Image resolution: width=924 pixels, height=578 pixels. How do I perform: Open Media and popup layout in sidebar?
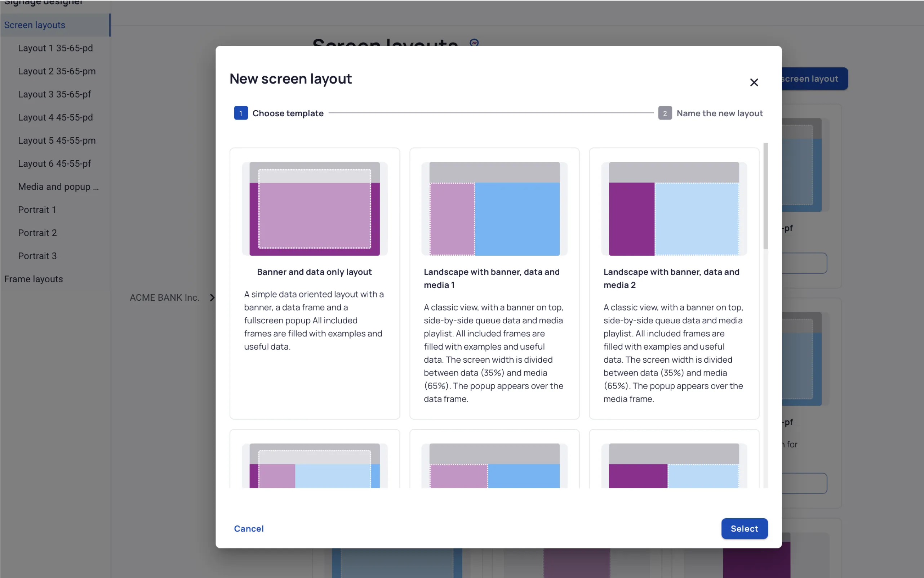click(x=58, y=187)
